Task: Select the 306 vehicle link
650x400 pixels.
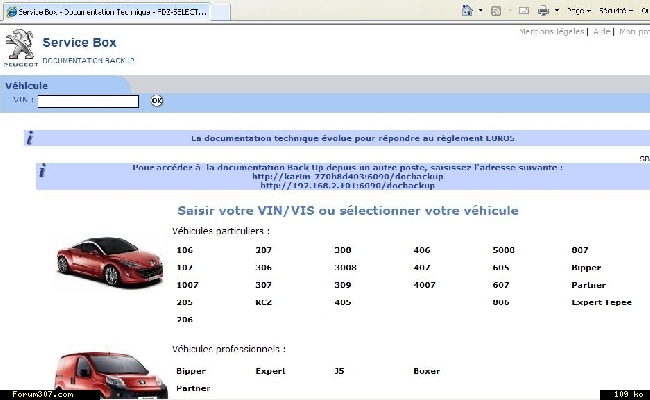Action: (263, 267)
